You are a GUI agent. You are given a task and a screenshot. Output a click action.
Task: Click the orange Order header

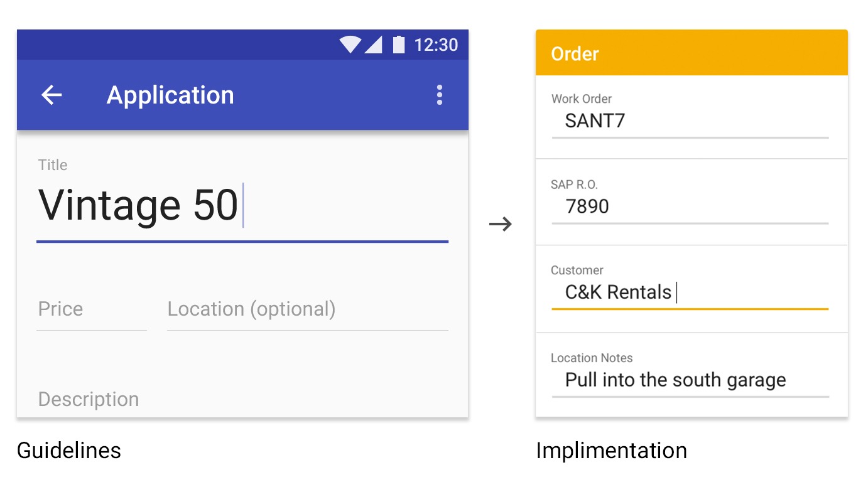692,53
